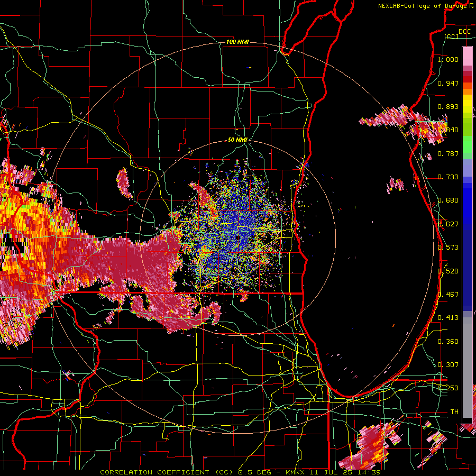
Task: Select the 1.000 value on the color scale
Action: [x=448, y=60]
